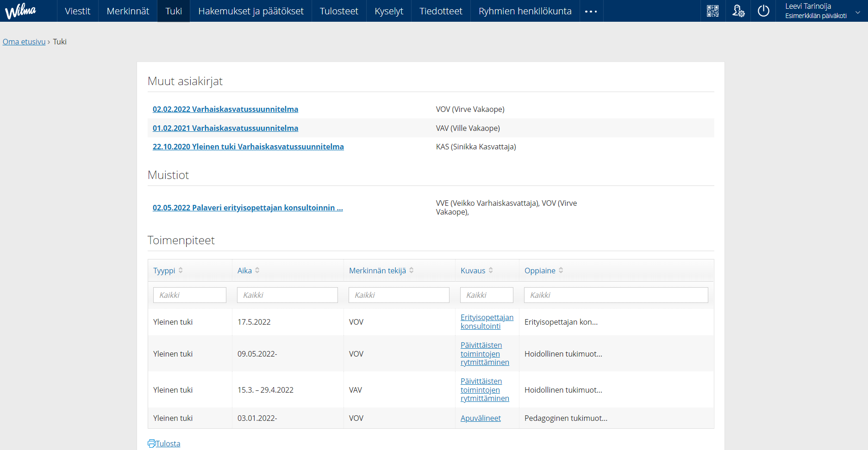Open the Apuvälineet link
The height and width of the screenshot is (450, 868).
tap(481, 418)
